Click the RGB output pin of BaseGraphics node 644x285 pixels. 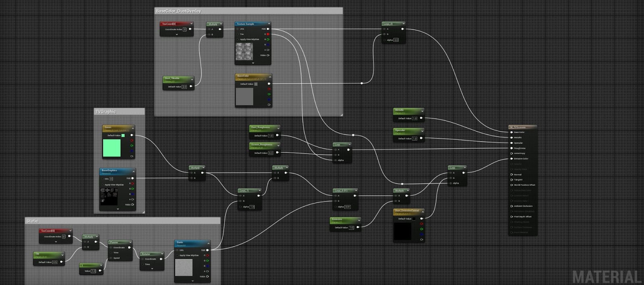132,178
